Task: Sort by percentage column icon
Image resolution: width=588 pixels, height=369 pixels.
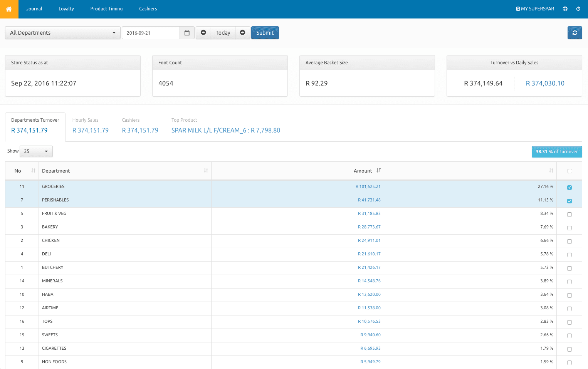Action: 551,171
